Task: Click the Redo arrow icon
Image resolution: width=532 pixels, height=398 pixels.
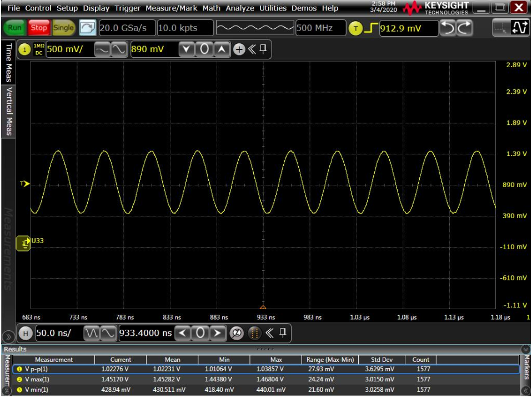Action: 464,28
